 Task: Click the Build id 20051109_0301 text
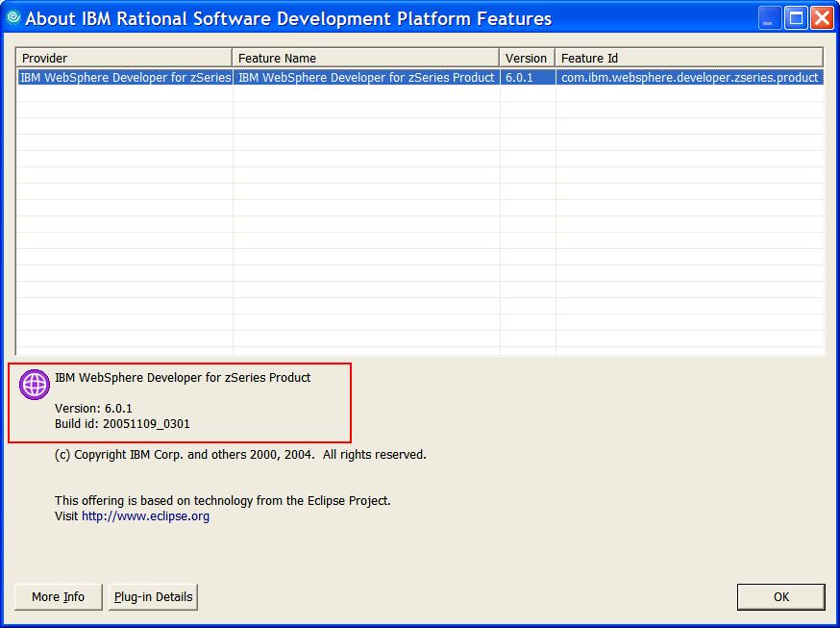click(122, 424)
